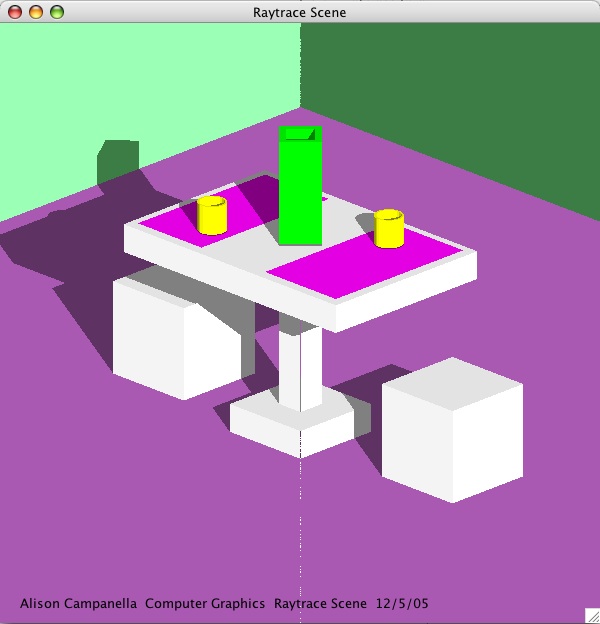Close the Raytrace Scene window
The height and width of the screenshot is (624, 600).
(x=15, y=12)
